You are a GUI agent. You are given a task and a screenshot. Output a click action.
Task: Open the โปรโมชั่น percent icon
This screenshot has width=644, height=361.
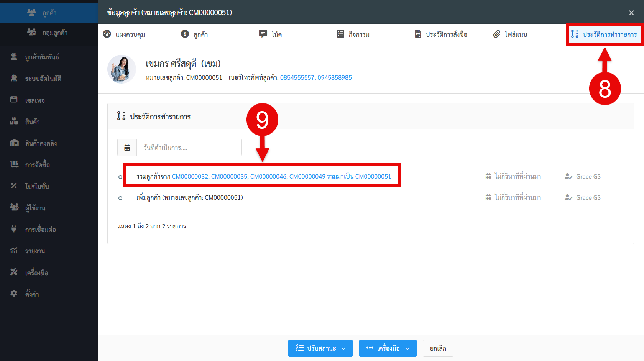click(14, 186)
